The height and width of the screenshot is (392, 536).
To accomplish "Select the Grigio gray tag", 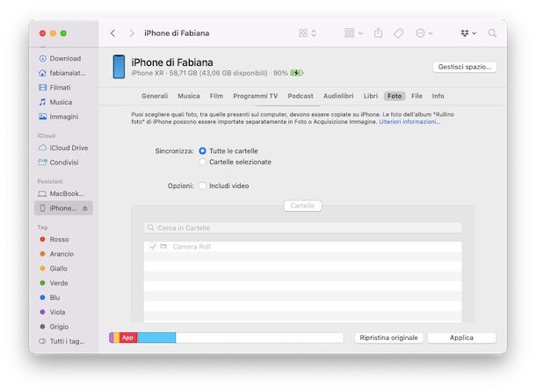I will point(54,327).
